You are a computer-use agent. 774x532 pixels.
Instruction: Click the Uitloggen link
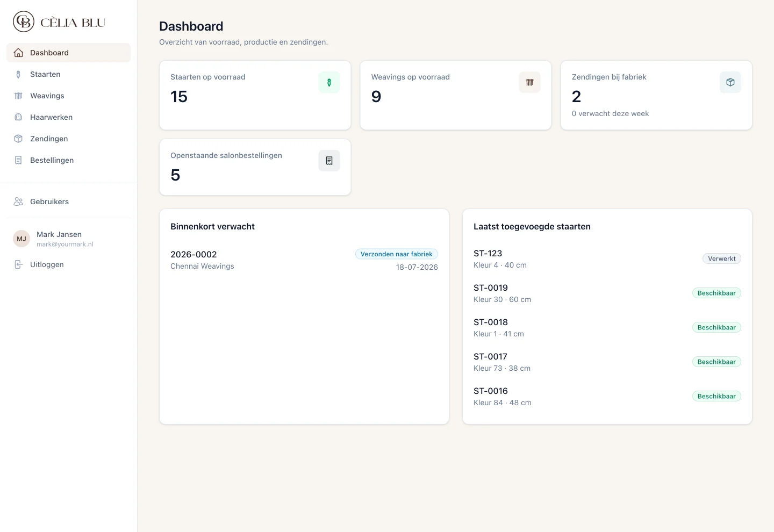click(x=68, y=264)
